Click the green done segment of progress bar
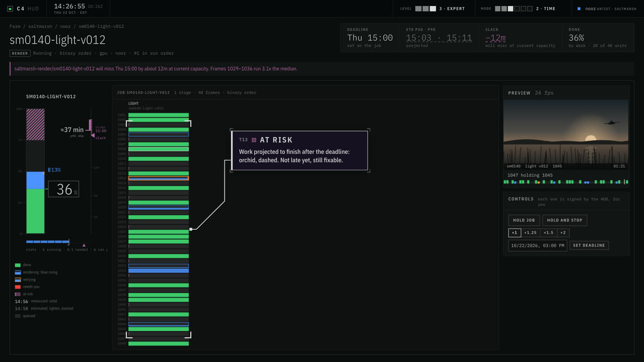Image resolution: width=644 pixels, height=362 pixels. pyautogui.click(x=35, y=211)
